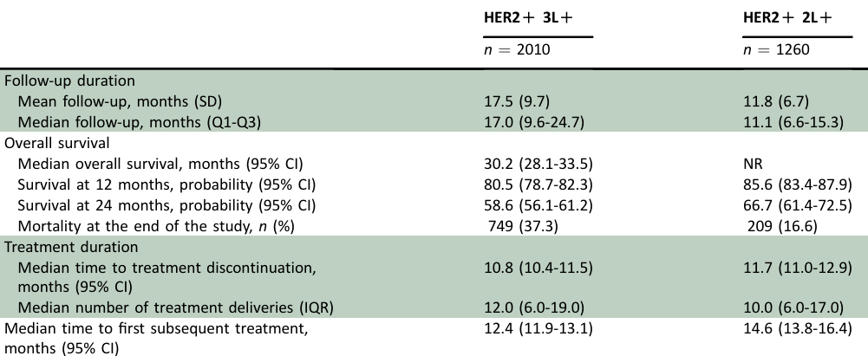Select the n = 2010 sample size text
This screenshot has height=356, width=868.
click(x=517, y=50)
